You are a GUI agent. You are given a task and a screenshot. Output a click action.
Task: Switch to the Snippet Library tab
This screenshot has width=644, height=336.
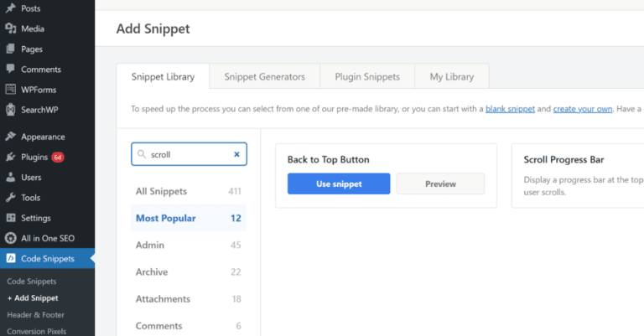click(x=163, y=76)
